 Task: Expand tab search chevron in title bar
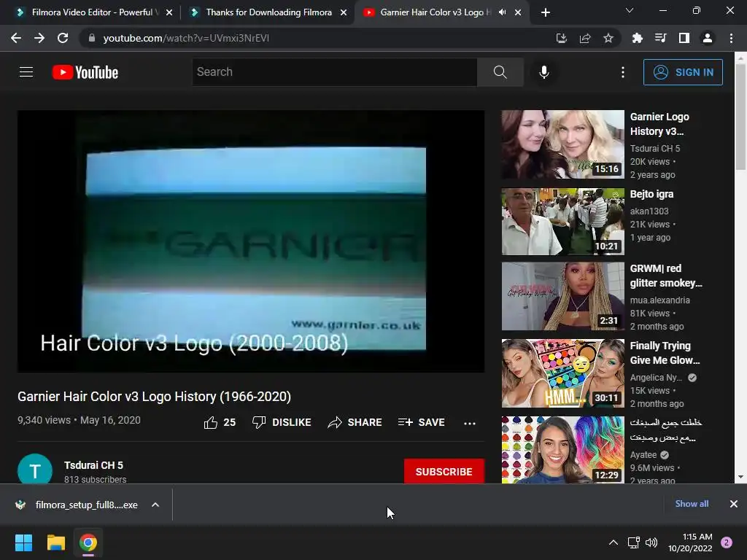(x=630, y=10)
